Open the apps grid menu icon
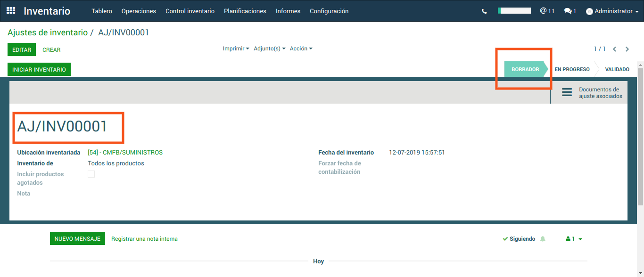 tap(10, 10)
